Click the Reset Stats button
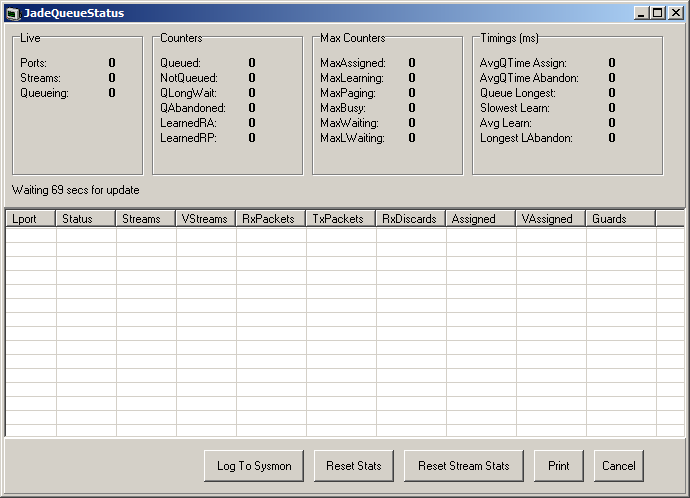This screenshot has height=498, width=690. click(x=354, y=465)
